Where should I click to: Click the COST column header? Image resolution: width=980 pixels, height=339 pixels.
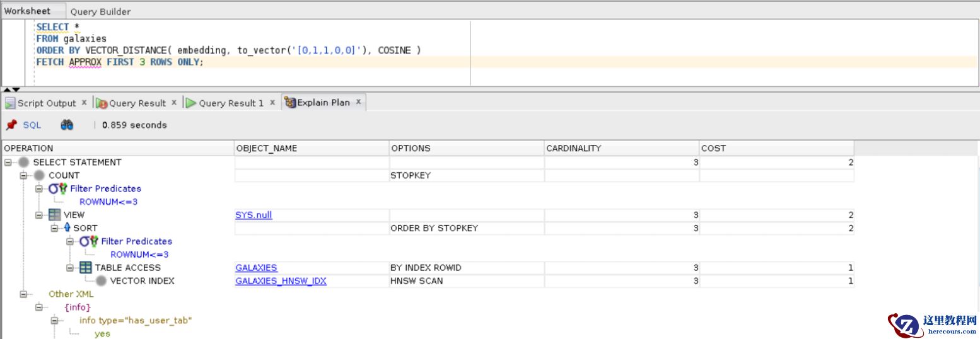[777, 148]
